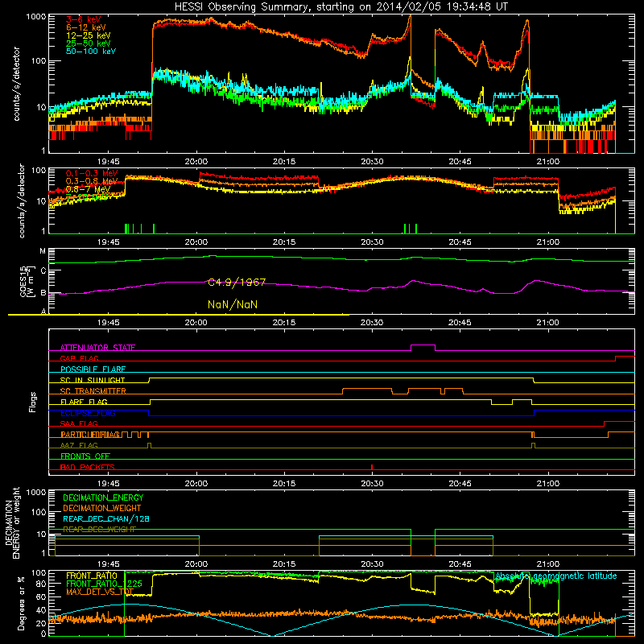Select the SC_IN_SUNLIGHT flag label
The width and height of the screenshot is (644, 644).
93,380
